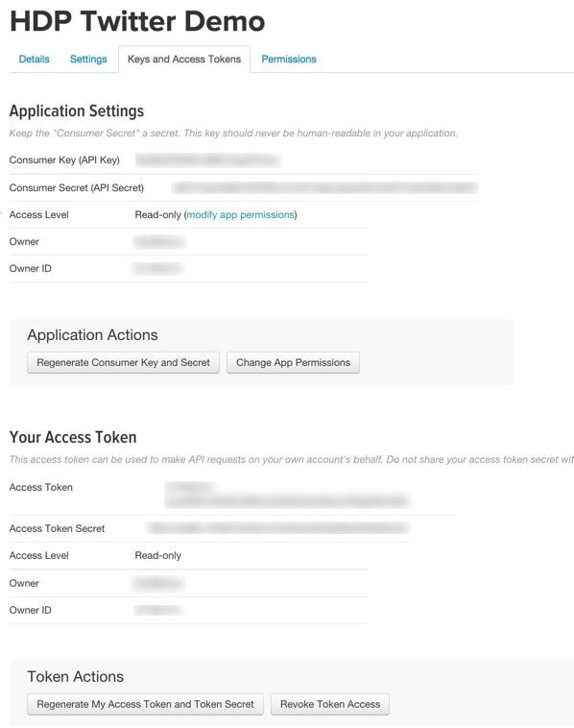Screen dimensions: 574x728
Task: Click the Change App Permissions button
Action: (293, 363)
